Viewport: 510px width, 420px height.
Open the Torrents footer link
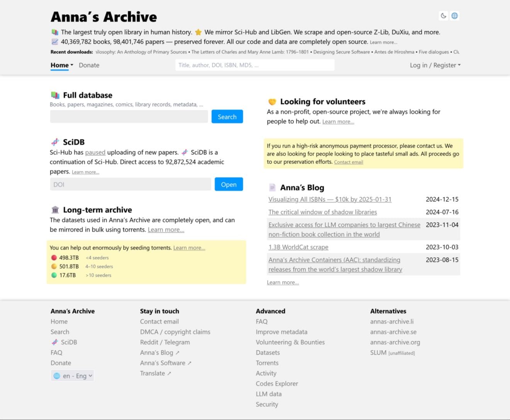267,363
